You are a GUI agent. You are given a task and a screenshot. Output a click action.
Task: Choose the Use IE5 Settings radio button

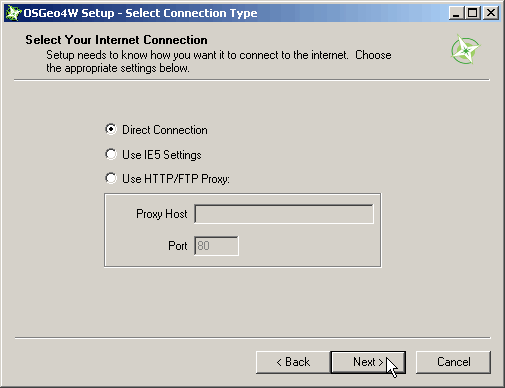[111, 154]
